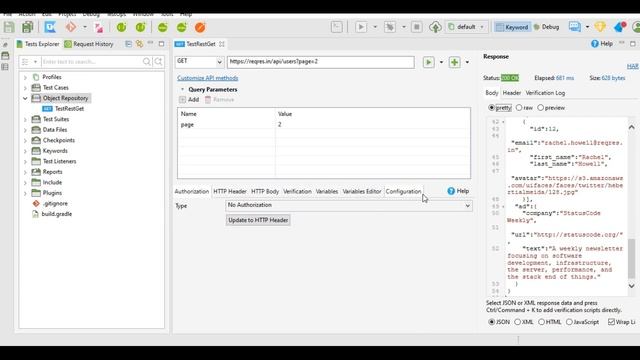Expand the Test Cases tree node
The width and height of the screenshot is (640, 360).
pyautogui.click(x=25, y=88)
